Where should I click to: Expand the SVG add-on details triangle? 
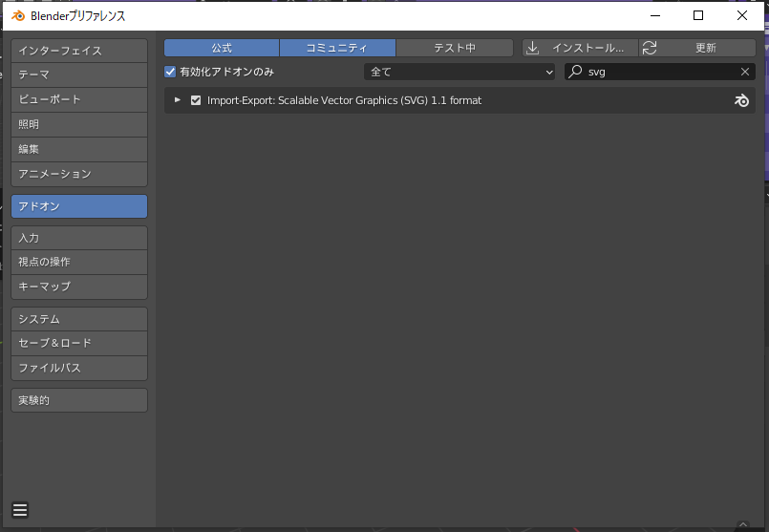[x=178, y=100]
